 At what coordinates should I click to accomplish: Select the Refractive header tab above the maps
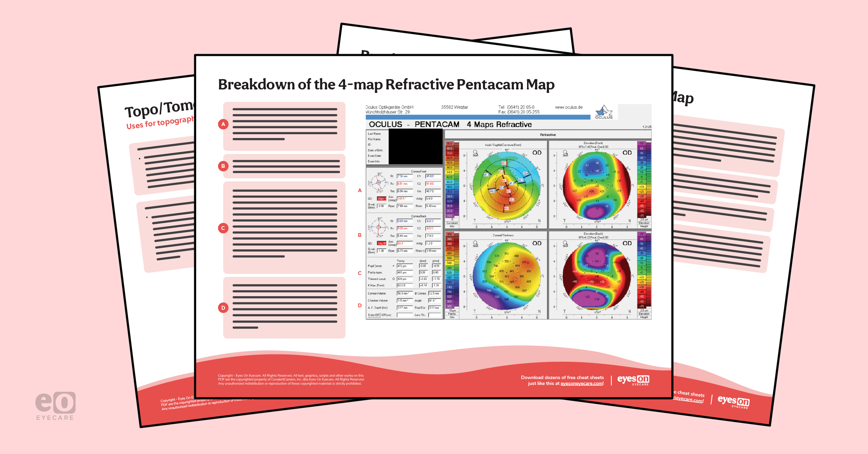548,135
